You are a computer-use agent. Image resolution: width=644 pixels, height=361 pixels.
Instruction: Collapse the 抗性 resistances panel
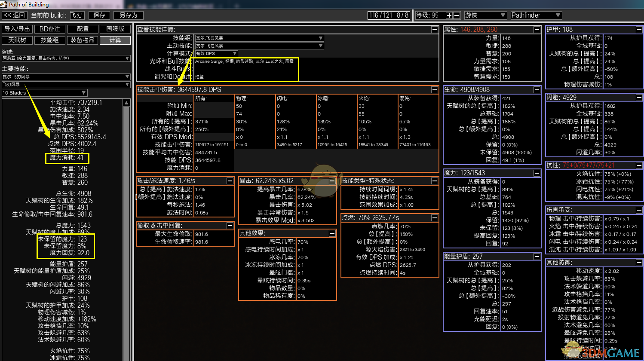(x=639, y=165)
